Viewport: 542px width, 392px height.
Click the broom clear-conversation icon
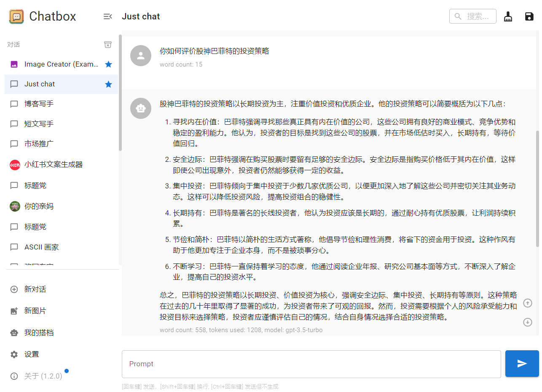pyautogui.click(x=508, y=16)
